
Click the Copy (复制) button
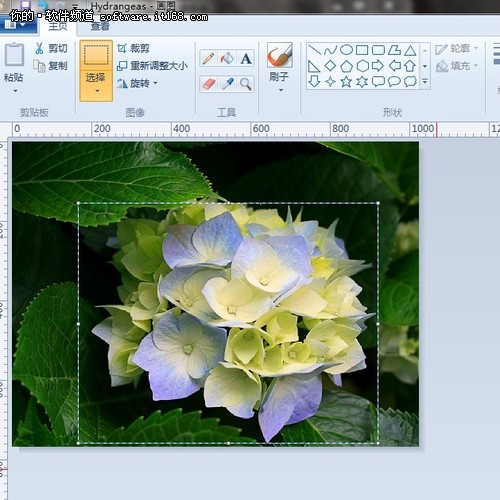click(51, 66)
